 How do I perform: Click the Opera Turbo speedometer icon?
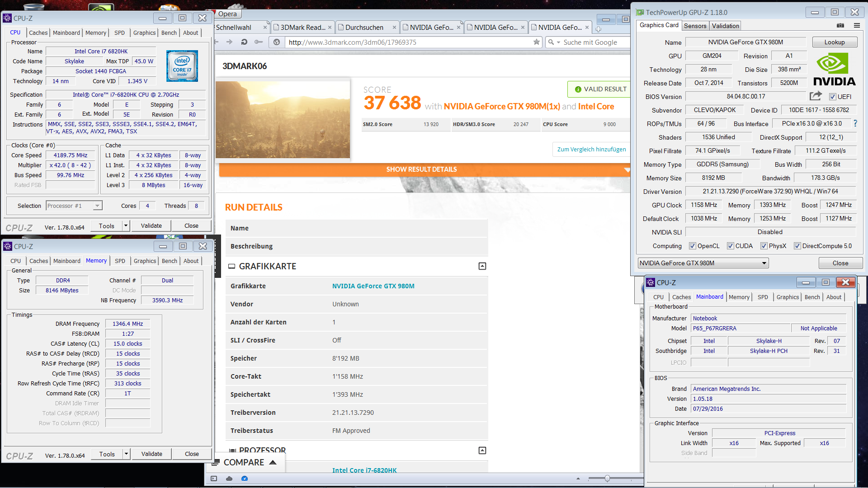coord(245,479)
